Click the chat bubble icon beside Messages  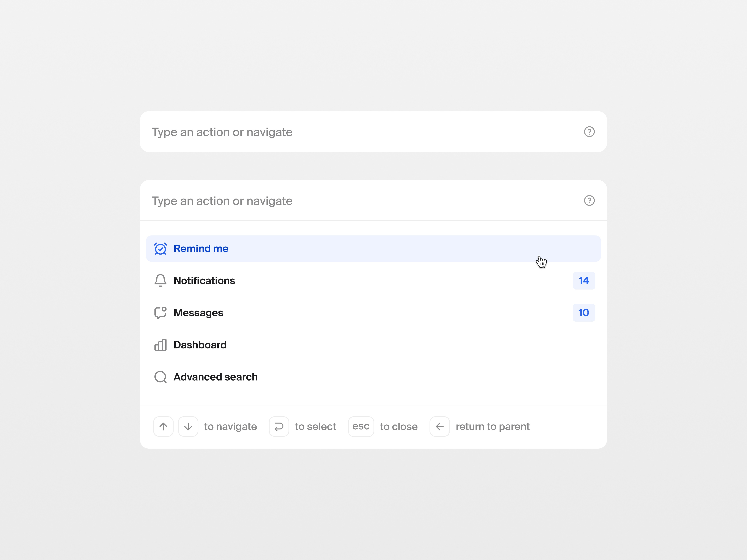tap(160, 313)
